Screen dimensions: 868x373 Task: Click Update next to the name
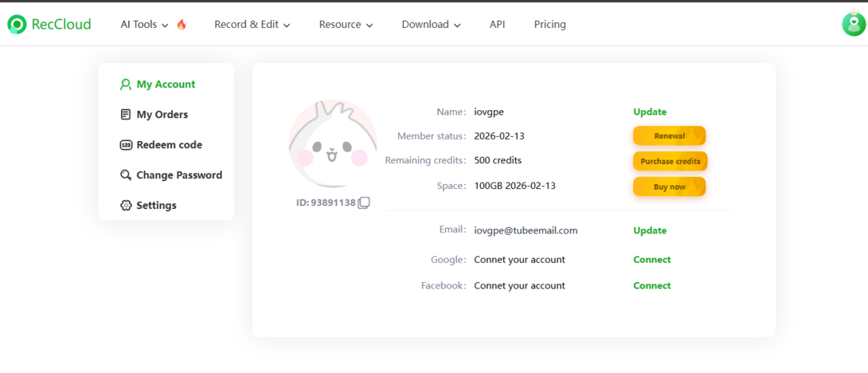650,112
